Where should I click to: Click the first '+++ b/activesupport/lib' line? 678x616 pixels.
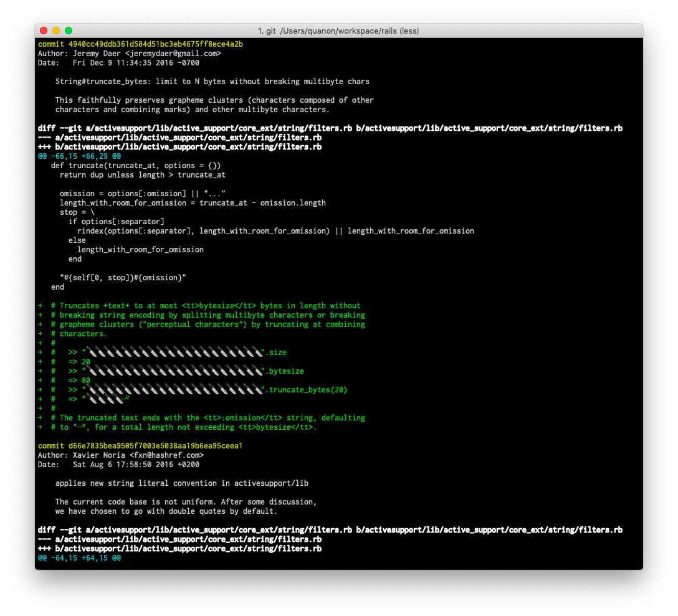tap(179, 148)
